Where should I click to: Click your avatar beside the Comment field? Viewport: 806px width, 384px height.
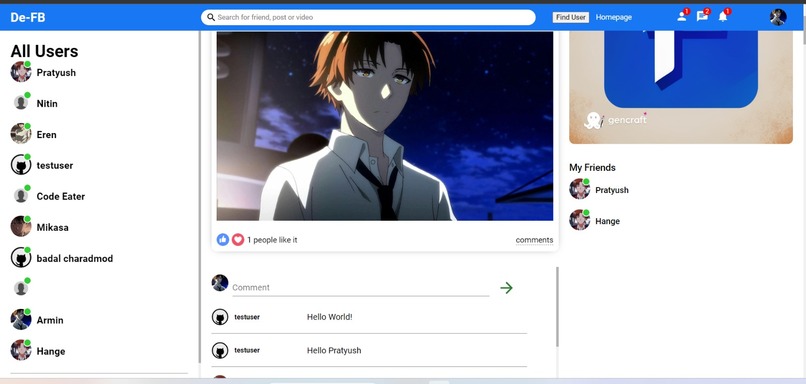(220, 283)
